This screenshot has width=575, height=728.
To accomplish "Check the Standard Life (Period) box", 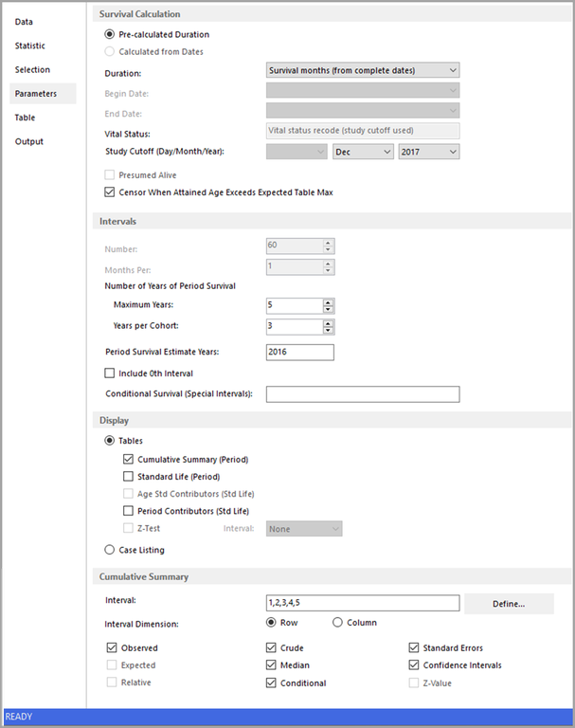I will 129,476.
